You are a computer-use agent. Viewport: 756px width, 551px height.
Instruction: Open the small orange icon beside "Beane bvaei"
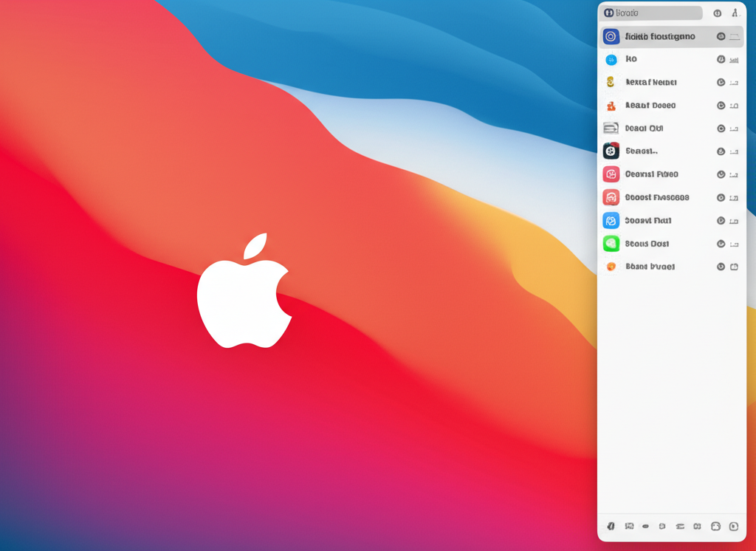[x=611, y=267]
